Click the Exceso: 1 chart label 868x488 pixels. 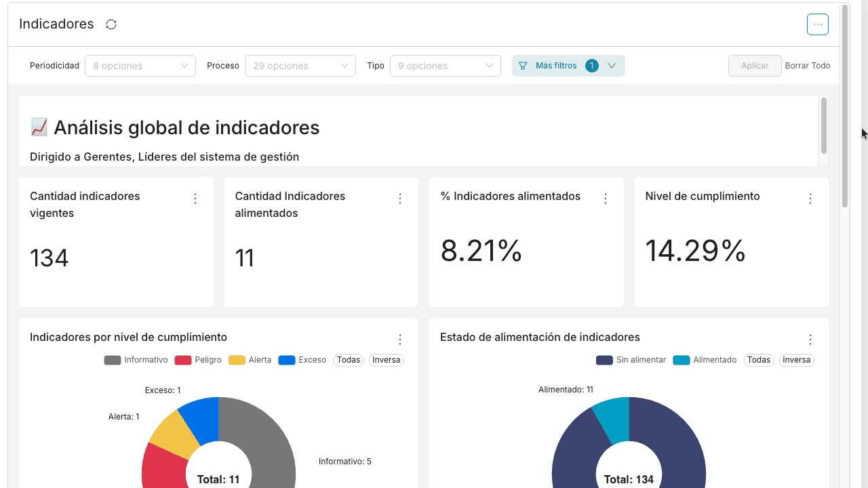coord(163,390)
